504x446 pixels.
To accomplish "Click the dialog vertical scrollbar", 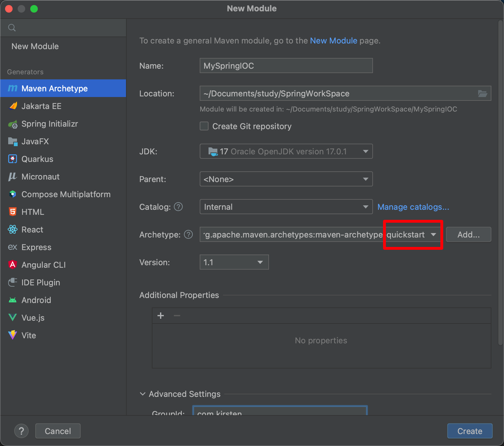I will [500, 183].
